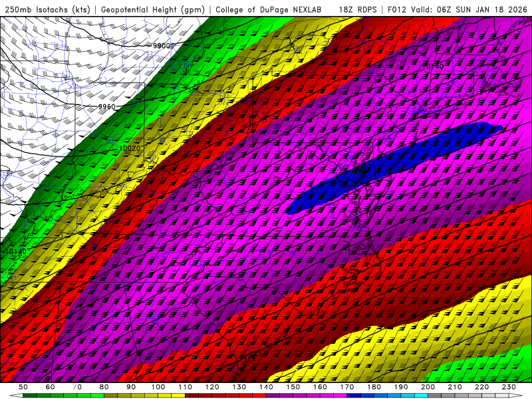
Task: Click the colorbar label 150
Action: (293, 387)
